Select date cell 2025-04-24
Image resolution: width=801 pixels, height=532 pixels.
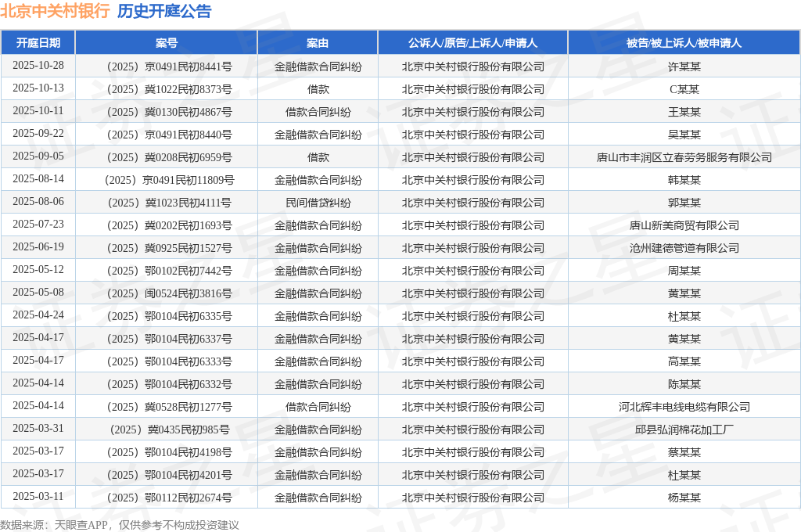click(38, 315)
